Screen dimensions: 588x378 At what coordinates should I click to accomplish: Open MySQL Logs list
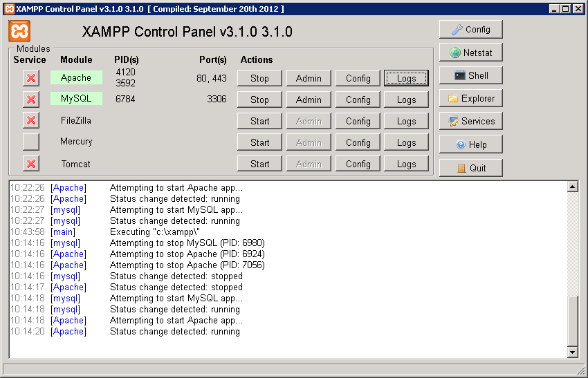tap(406, 100)
